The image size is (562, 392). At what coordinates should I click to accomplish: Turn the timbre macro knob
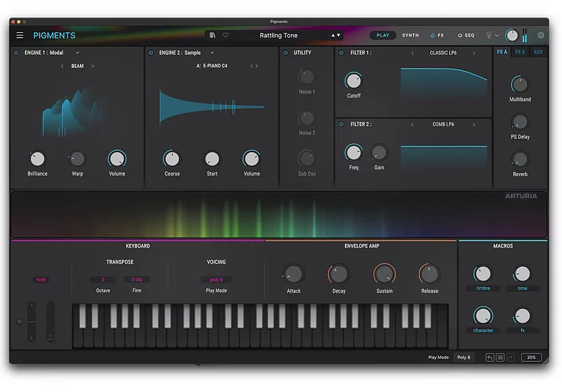[x=483, y=274]
